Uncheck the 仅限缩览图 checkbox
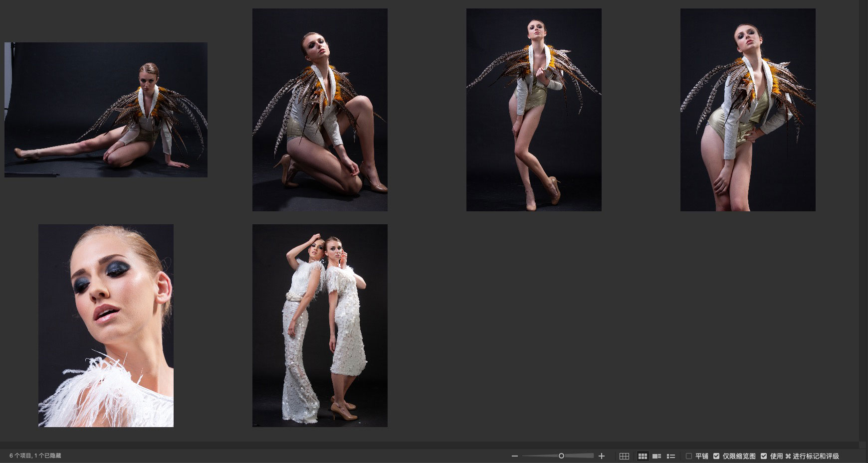Viewport: 868px width, 463px height. 716,456
